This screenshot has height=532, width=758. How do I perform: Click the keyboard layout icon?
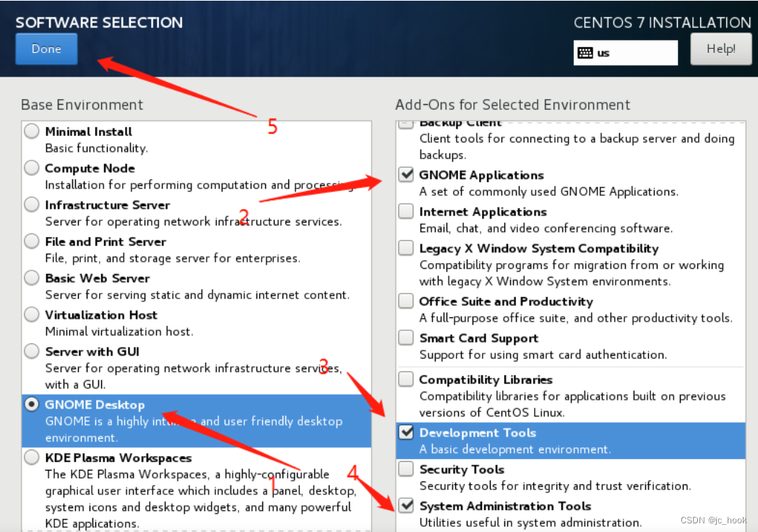tap(585, 53)
